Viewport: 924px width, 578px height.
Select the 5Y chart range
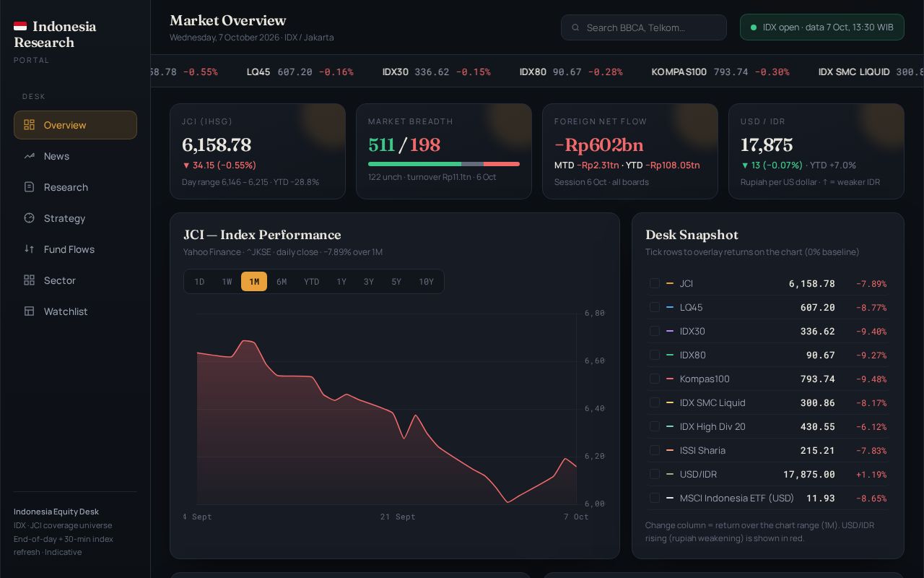tap(396, 282)
